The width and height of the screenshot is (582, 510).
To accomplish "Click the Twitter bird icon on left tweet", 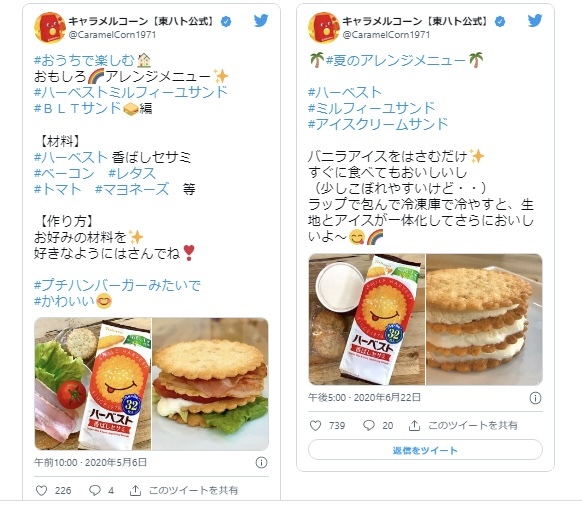I will [261, 21].
